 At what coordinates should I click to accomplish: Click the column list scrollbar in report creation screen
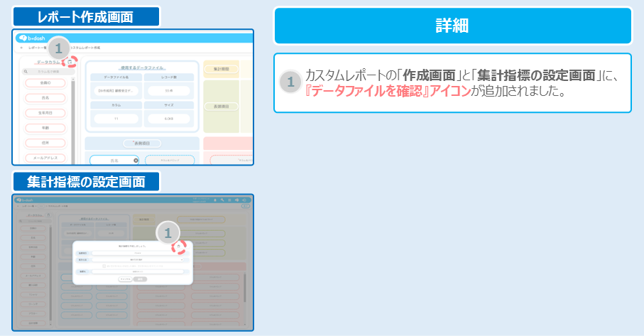pos(73,123)
